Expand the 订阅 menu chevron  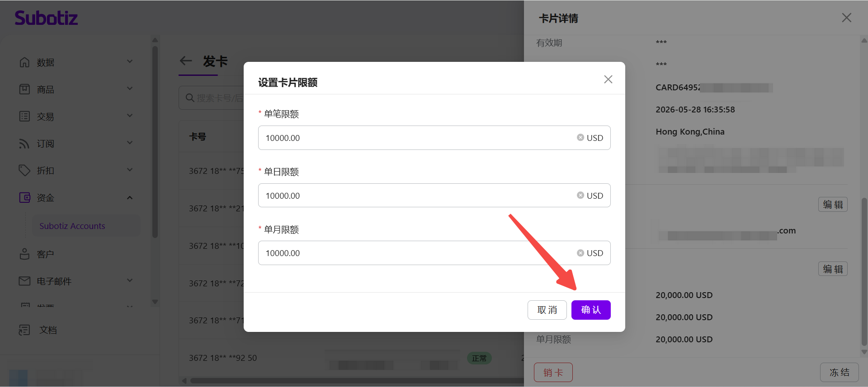[x=130, y=143]
